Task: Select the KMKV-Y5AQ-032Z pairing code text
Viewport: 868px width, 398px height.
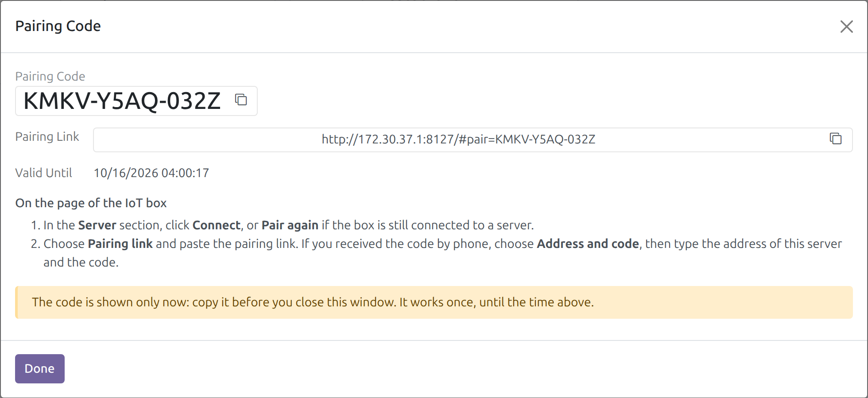Action: 122,101
